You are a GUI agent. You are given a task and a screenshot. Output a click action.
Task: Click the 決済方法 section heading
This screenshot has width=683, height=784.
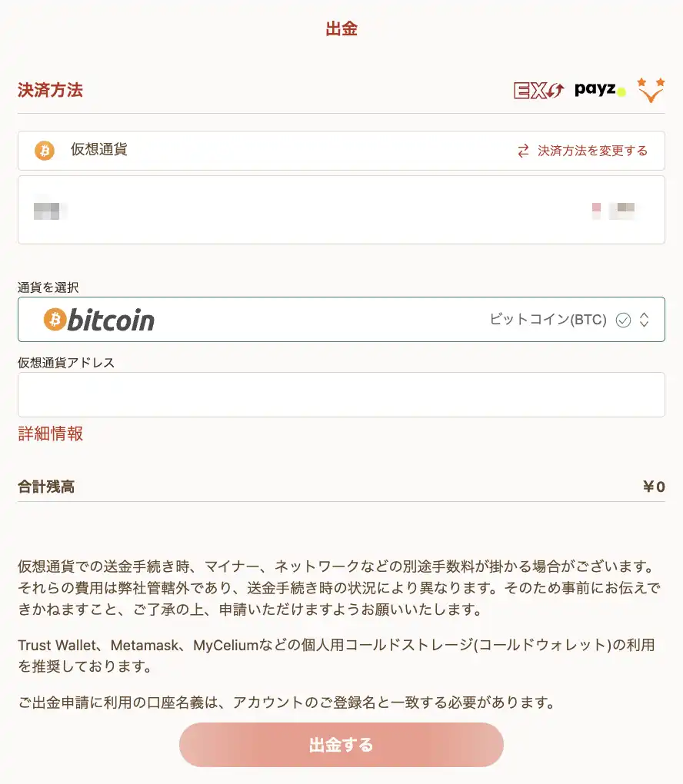(x=50, y=90)
